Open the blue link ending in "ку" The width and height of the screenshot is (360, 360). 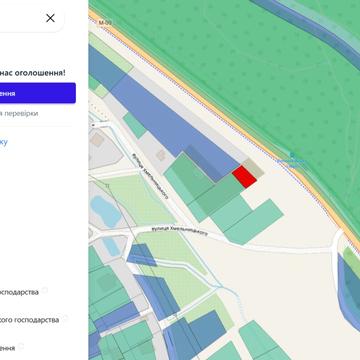pos(4,142)
